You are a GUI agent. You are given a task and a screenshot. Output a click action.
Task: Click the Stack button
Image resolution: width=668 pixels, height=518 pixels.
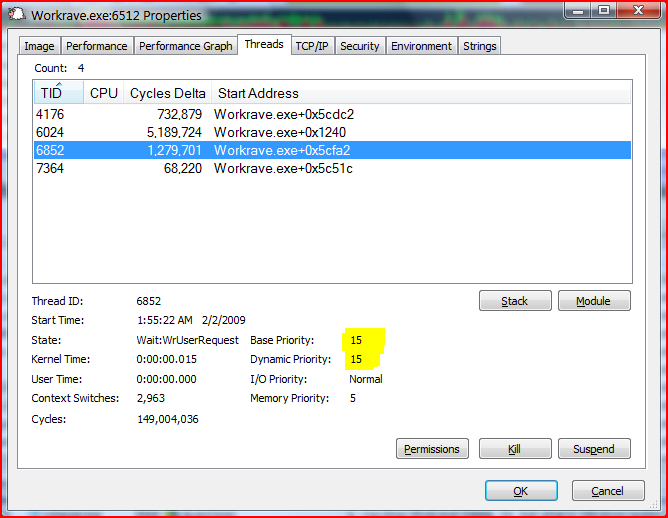(x=514, y=301)
